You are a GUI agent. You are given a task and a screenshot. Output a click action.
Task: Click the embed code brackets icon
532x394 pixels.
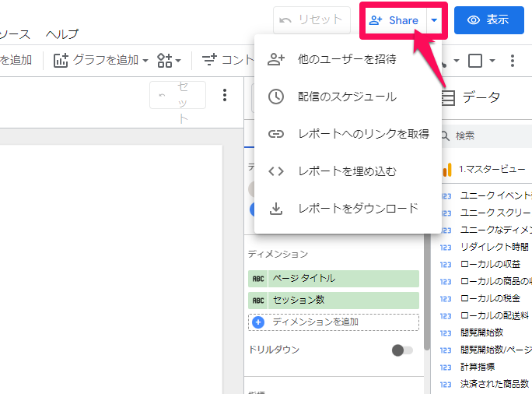coord(276,171)
